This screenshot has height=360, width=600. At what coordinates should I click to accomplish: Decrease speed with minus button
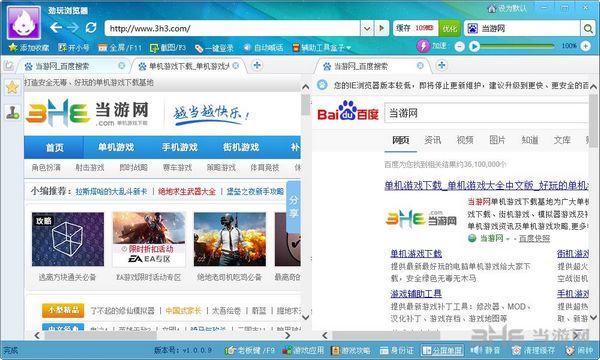[460, 47]
